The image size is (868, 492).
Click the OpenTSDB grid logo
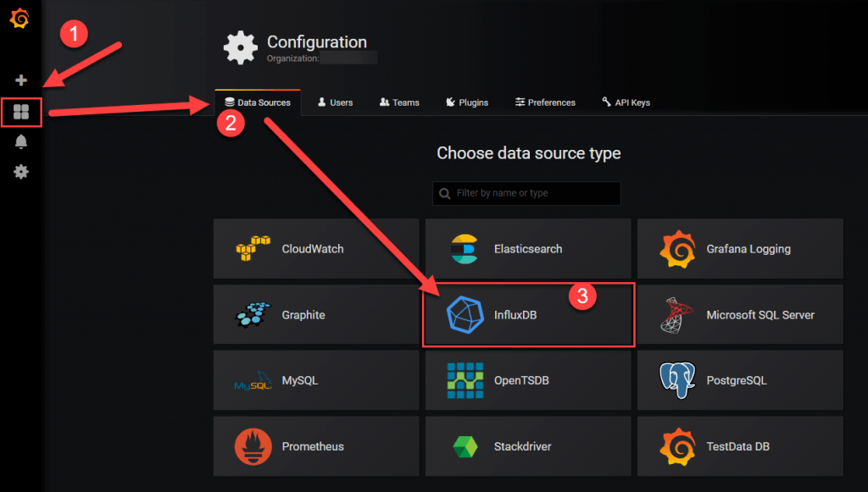point(465,380)
